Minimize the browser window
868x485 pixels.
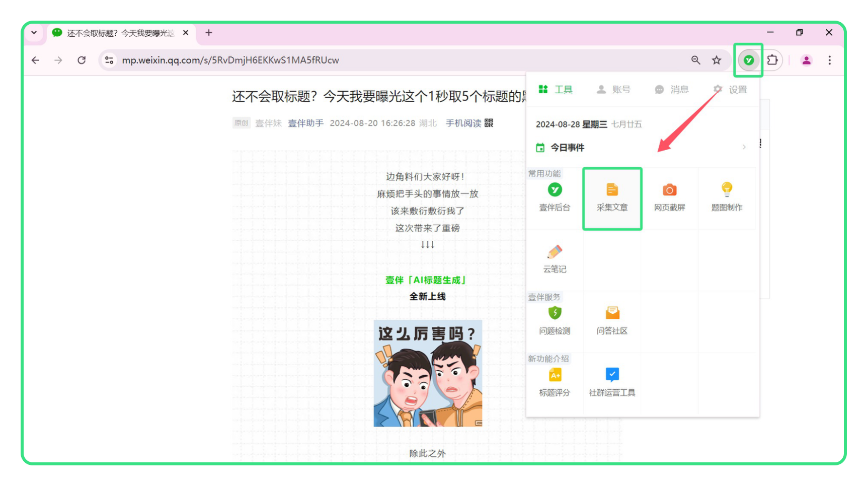click(770, 32)
